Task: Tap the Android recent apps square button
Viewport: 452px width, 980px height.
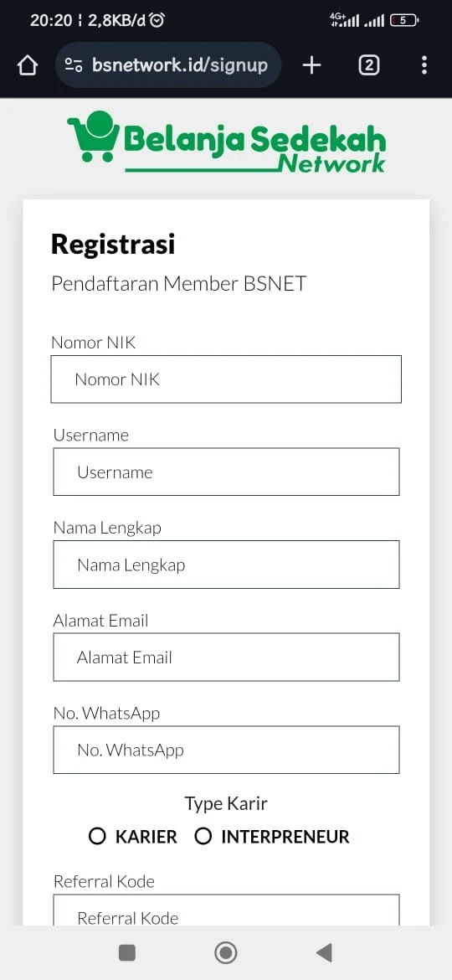Action: (x=126, y=952)
